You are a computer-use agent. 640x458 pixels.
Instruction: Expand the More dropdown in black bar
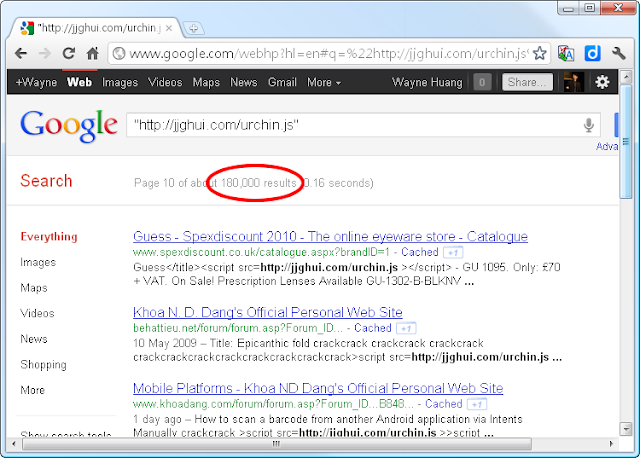[x=324, y=82]
